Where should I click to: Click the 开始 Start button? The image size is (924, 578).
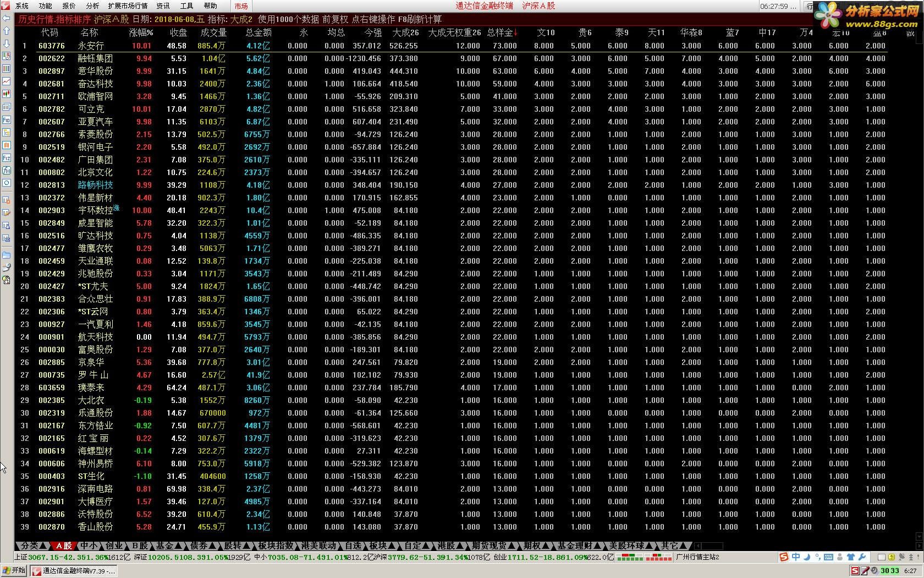14,570
